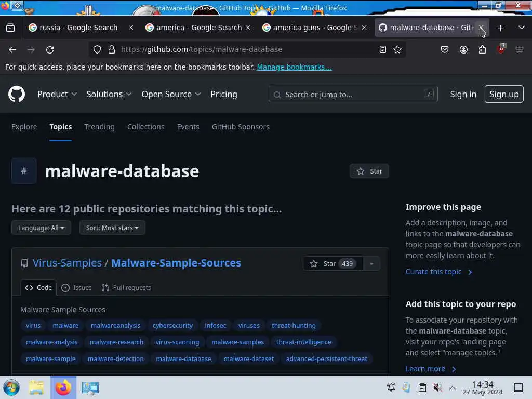Open the Malware-Sample-Sources repo link

tap(176, 263)
